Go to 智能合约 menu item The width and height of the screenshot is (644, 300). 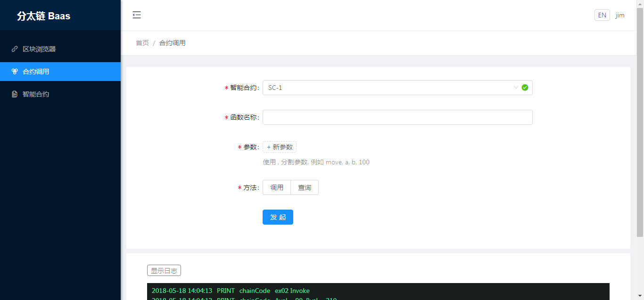[x=36, y=94]
